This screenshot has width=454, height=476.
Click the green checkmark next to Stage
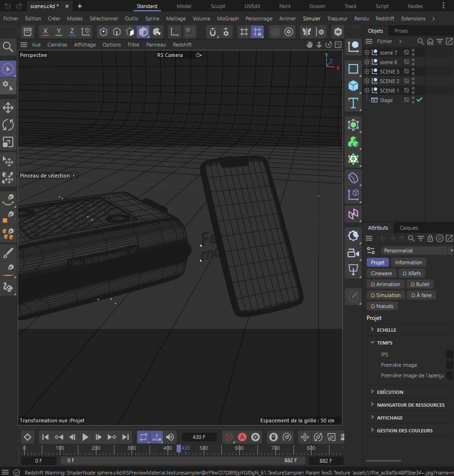[x=419, y=100]
